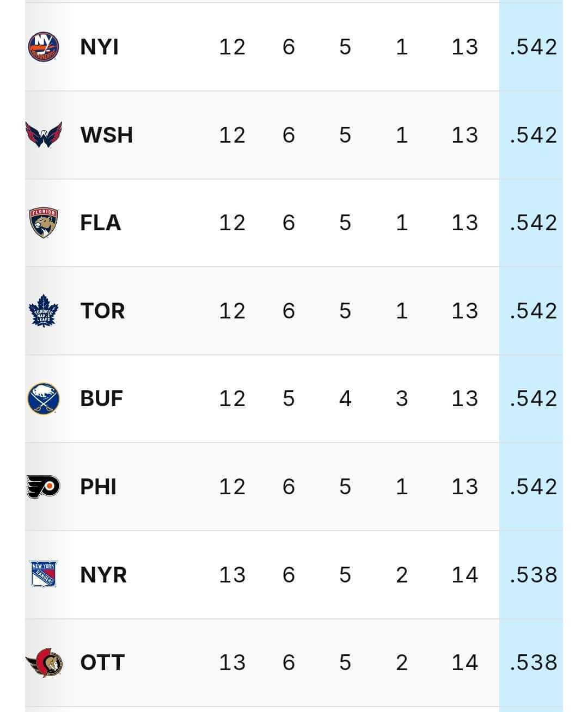Tap the Philadelphia Flyers logo
This screenshot has width=588, height=712.
tap(44, 486)
